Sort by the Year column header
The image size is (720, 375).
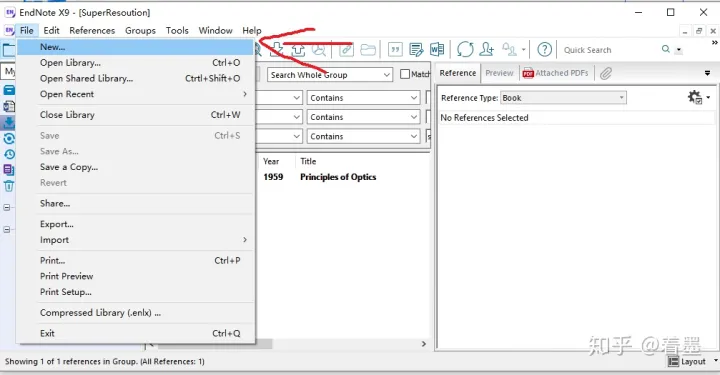(271, 161)
